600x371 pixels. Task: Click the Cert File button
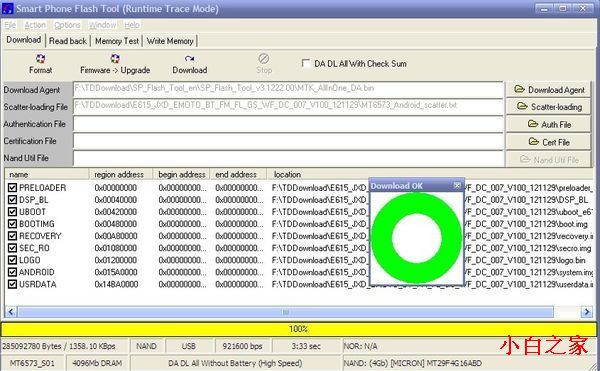(549, 142)
